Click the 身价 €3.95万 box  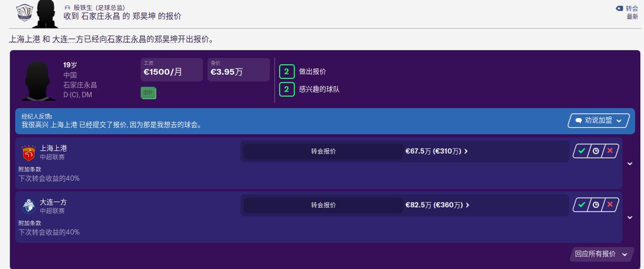tap(238, 69)
